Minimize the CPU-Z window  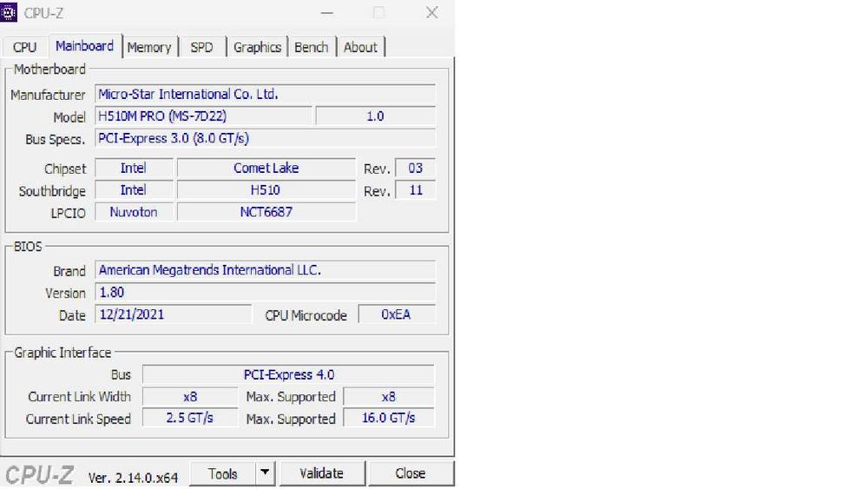[327, 13]
